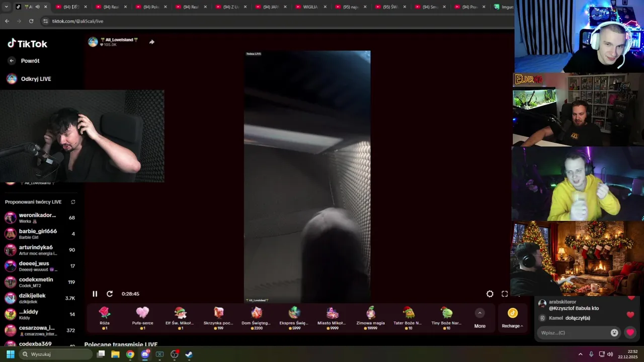Open Steam from taskbar

189,354
